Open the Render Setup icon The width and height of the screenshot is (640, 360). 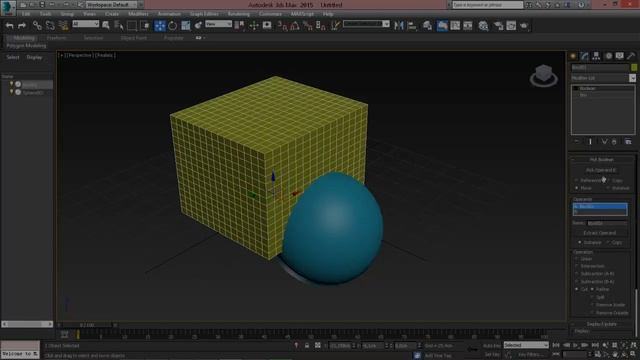tap(498, 26)
